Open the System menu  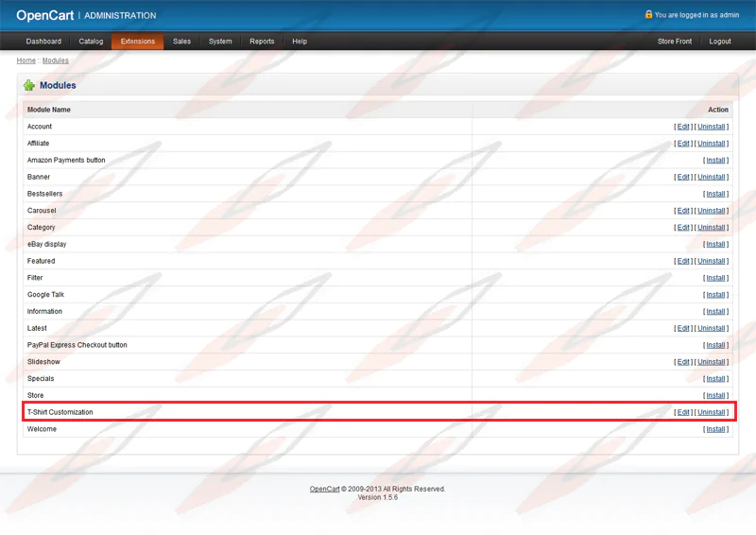220,42
